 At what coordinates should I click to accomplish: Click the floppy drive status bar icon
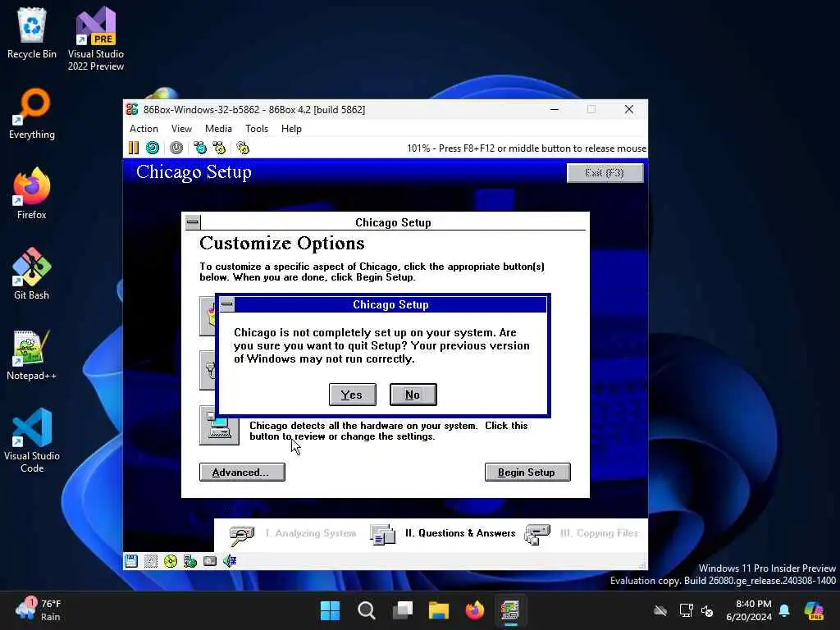pyautogui.click(x=131, y=561)
